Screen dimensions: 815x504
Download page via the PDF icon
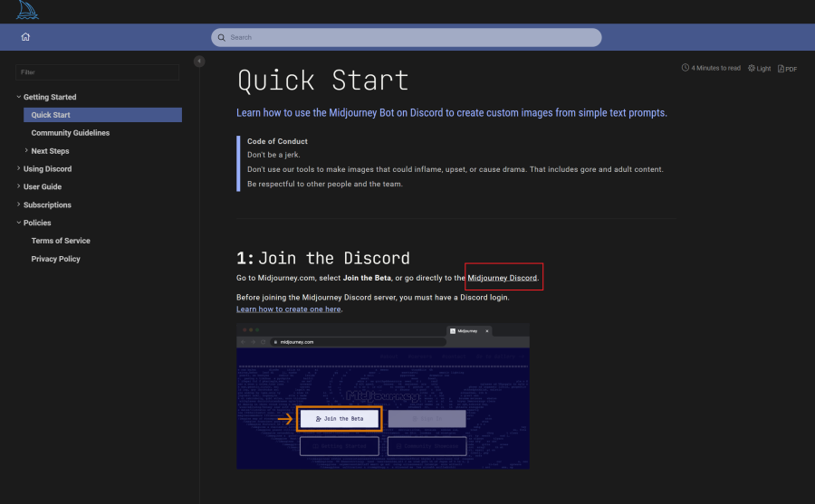pyautogui.click(x=787, y=69)
